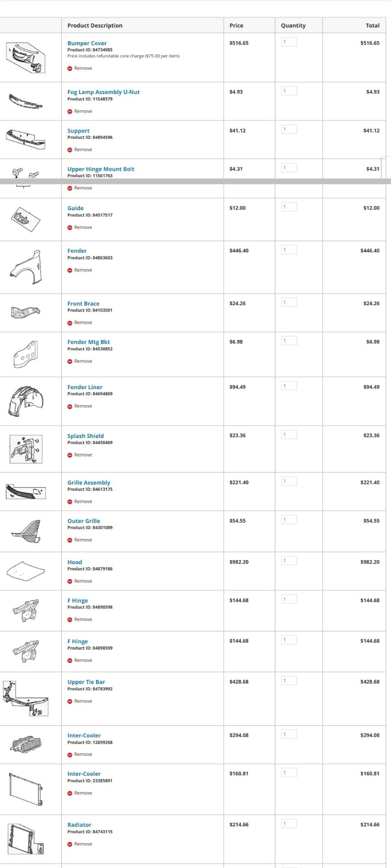Click the red remove icon under Outer Grille
The height and width of the screenshot is (868, 391).
click(x=70, y=540)
